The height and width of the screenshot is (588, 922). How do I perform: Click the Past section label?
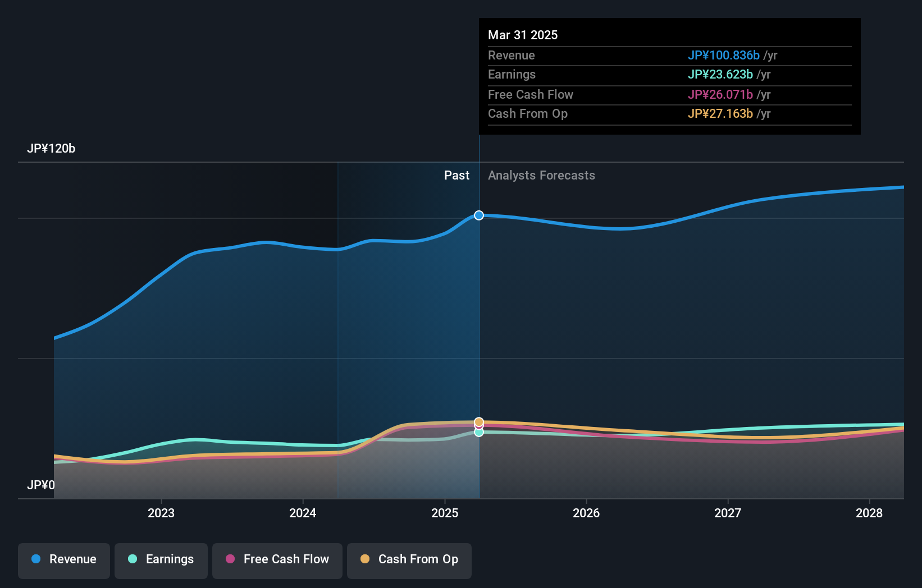[457, 176]
